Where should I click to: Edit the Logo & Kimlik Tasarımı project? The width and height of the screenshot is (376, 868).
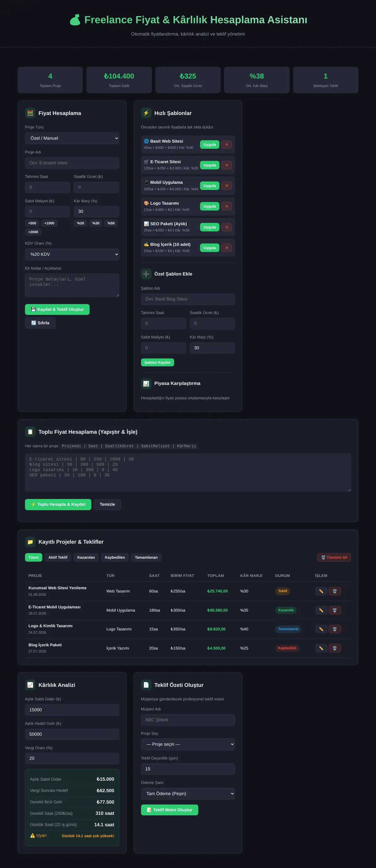[321, 629]
